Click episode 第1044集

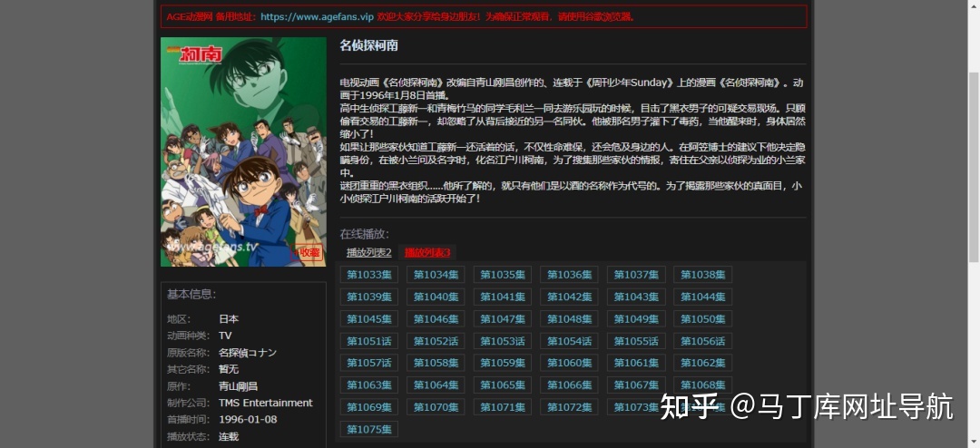click(703, 297)
